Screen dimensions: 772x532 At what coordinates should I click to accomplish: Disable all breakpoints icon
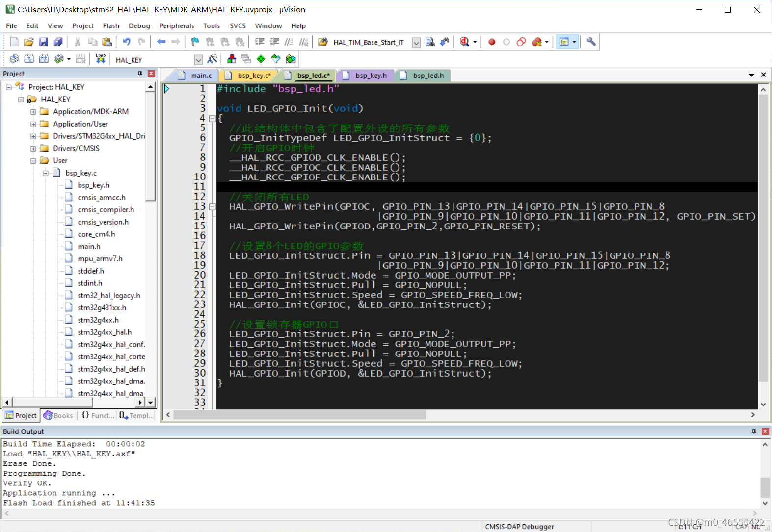[x=521, y=42]
